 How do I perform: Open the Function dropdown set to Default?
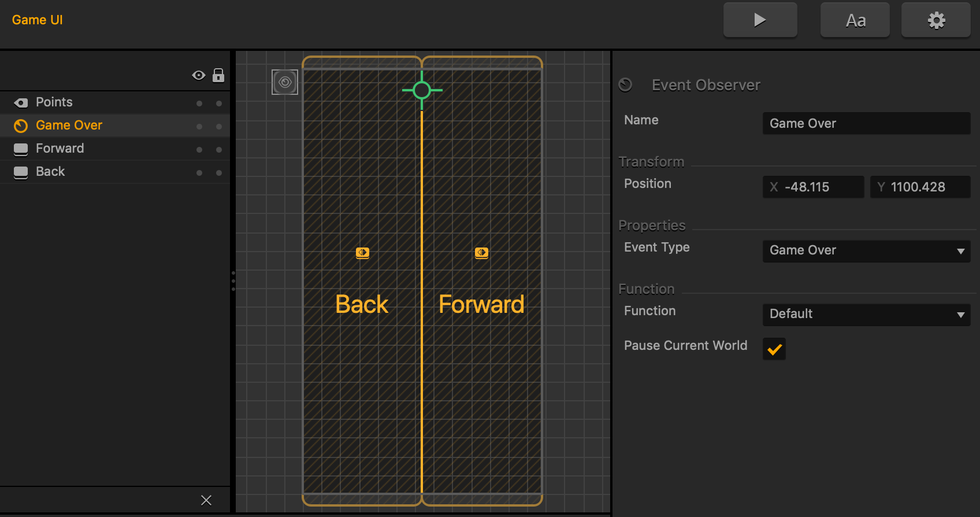click(867, 314)
